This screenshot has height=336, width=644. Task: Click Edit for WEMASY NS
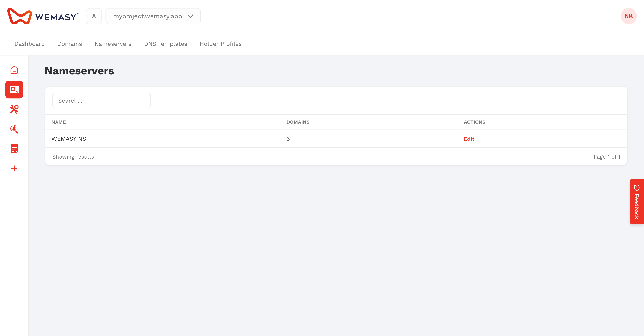(x=469, y=139)
